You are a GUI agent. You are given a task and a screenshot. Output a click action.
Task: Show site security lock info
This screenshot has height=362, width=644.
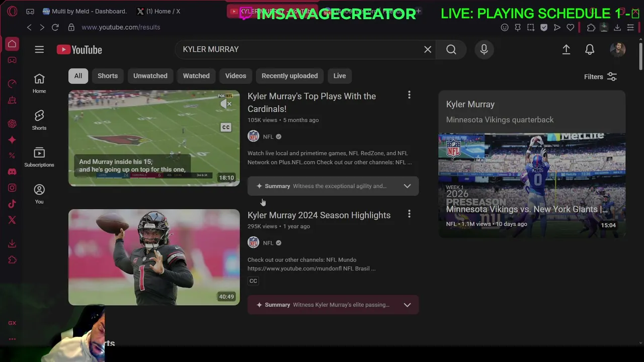coord(71,27)
